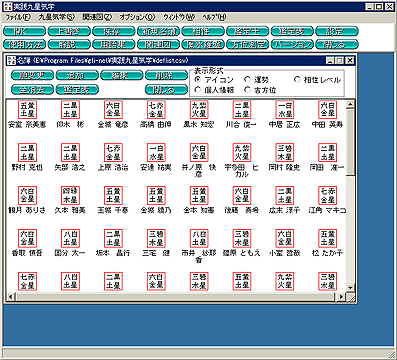Click the 宇多田 ヒカル entry icon
397x360 pixels.
242,153
